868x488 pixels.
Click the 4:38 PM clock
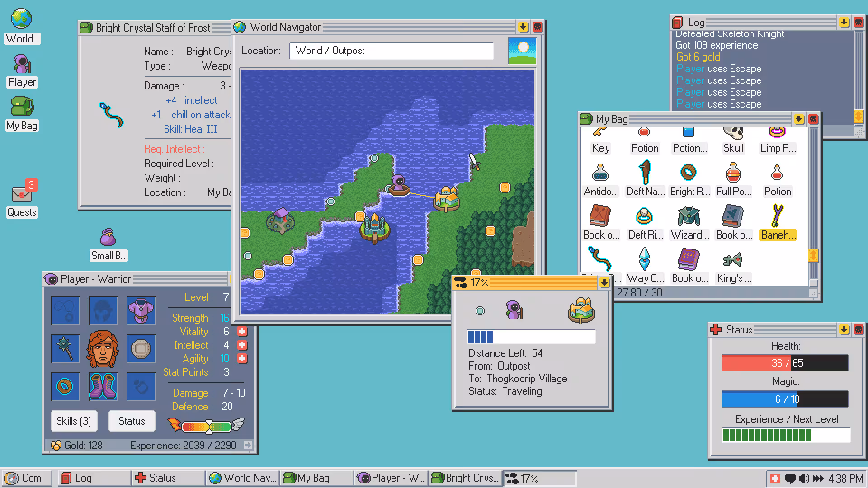click(x=845, y=479)
